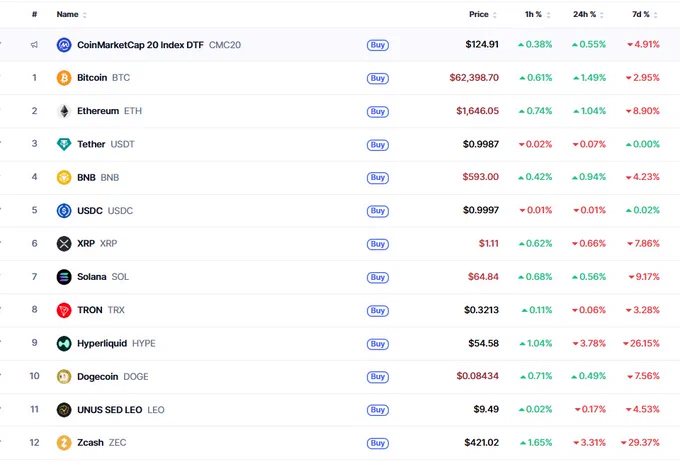This screenshot has width=680, height=462.
Task: Click Buy button for BNB
Action: pos(378,177)
